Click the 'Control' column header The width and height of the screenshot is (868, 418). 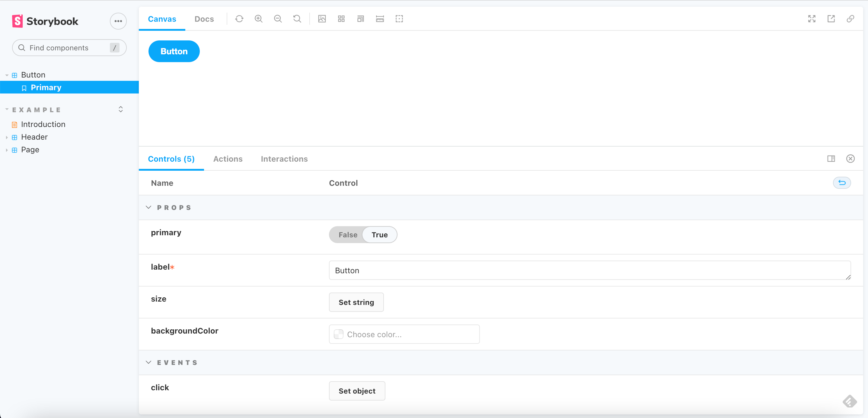click(x=343, y=183)
